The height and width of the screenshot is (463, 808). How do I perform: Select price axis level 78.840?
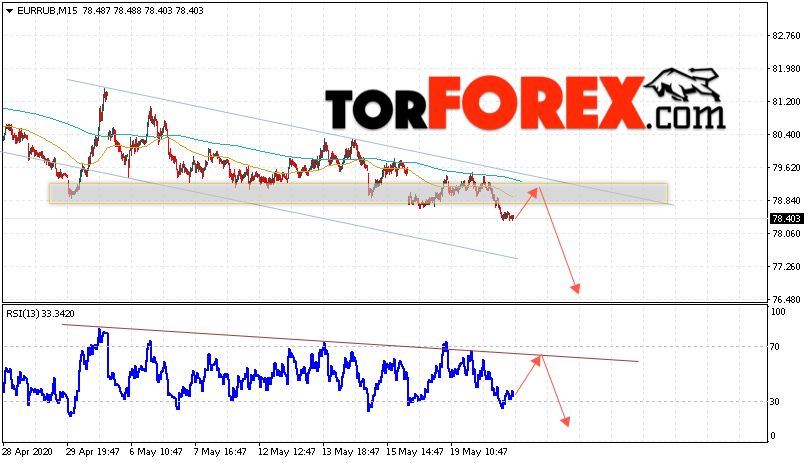tap(786, 201)
